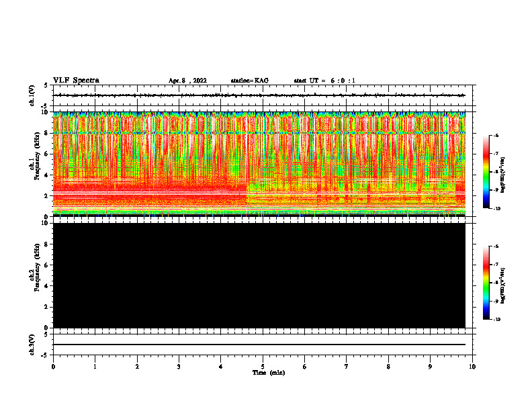
Task: Click the ch.3 flat voltage trace panel
Action: point(263,345)
